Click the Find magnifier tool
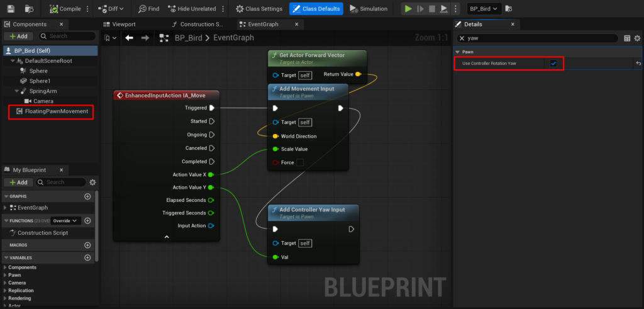Viewport: 644px width, 309px height. click(148, 9)
